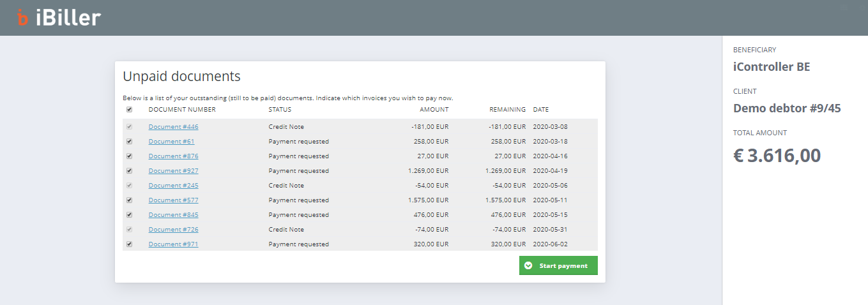Screen dimensions: 868x305
Task: Click the date 2020-06-02
Action: pyautogui.click(x=551, y=244)
